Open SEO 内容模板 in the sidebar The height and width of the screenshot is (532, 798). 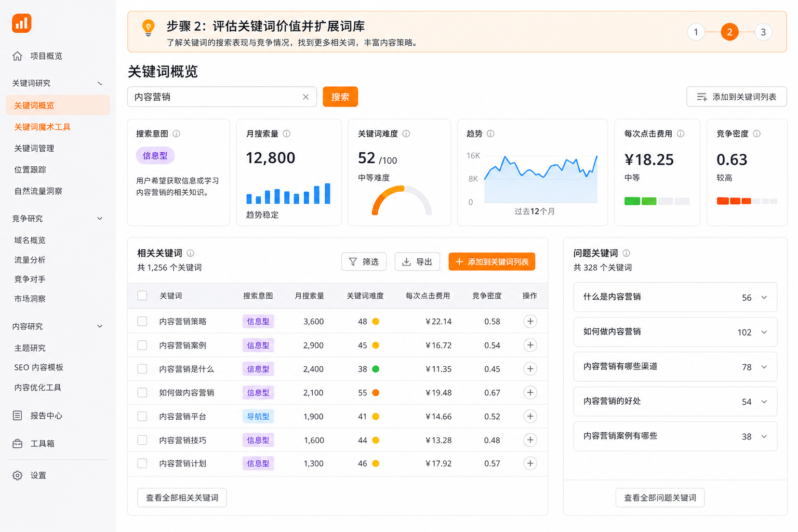(38, 367)
